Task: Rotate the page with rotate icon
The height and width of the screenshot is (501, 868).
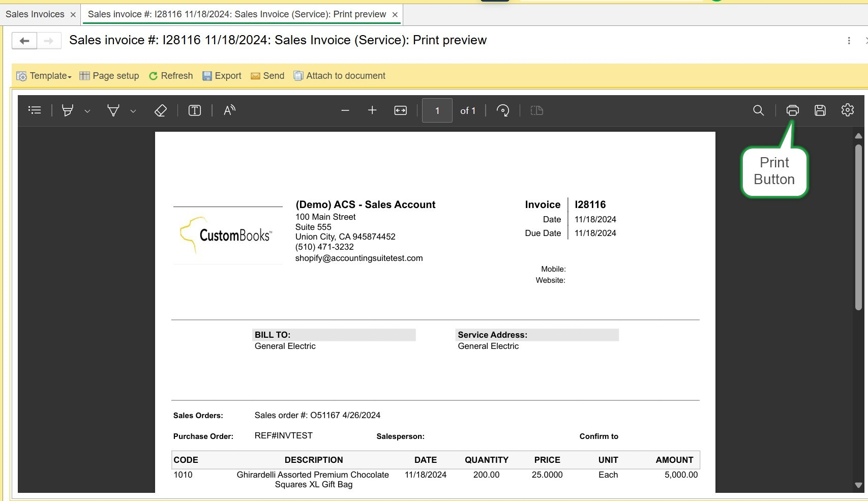Action: [x=502, y=110]
